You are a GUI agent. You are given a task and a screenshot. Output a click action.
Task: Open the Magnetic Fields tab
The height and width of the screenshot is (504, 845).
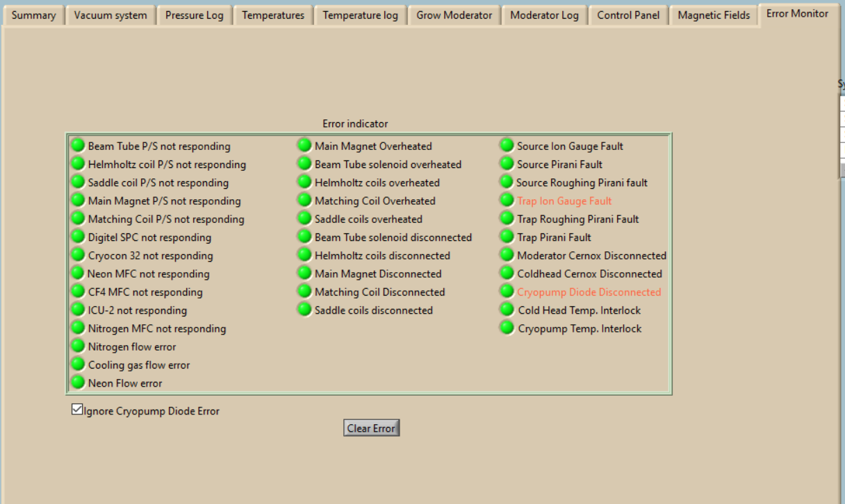(x=714, y=15)
